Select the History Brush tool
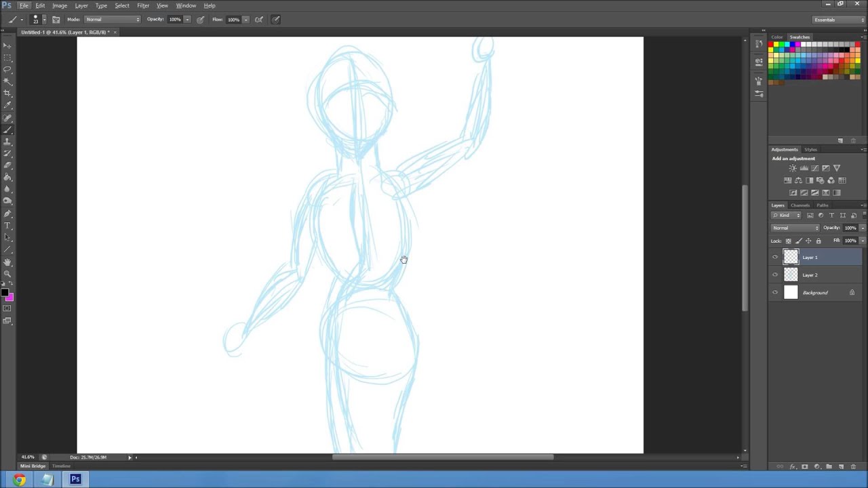 [7, 154]
